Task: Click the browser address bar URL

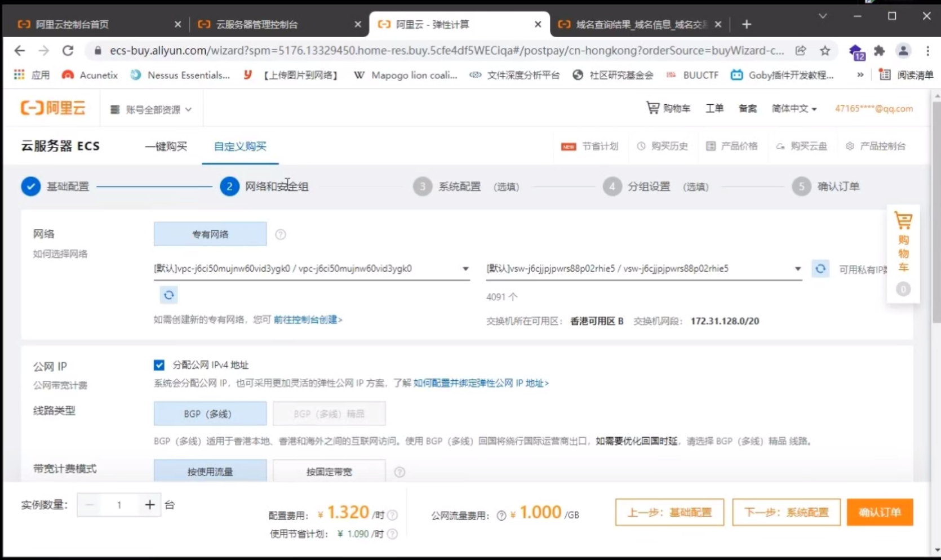Action: coord(446,51)
